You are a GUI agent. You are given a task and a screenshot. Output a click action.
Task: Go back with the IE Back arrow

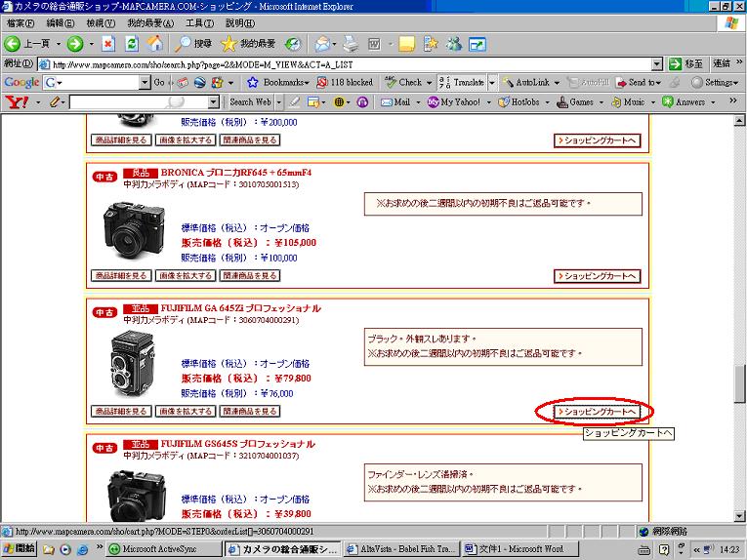(13, 44)
